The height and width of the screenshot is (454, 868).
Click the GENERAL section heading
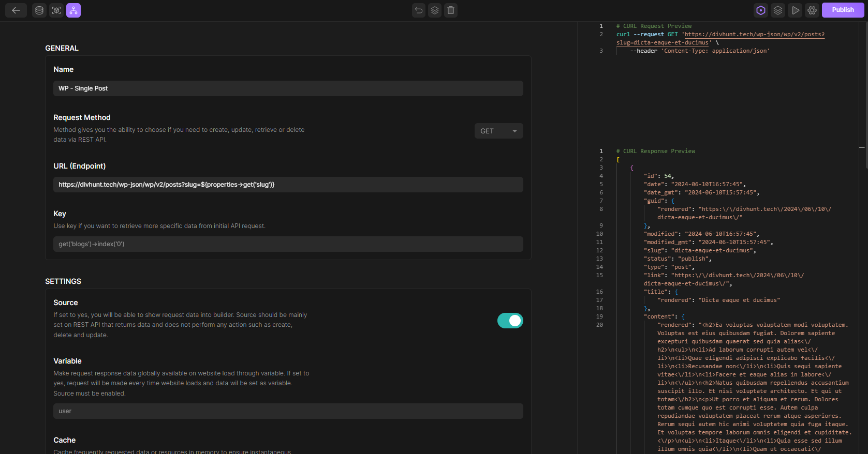(x=62, y=48)
